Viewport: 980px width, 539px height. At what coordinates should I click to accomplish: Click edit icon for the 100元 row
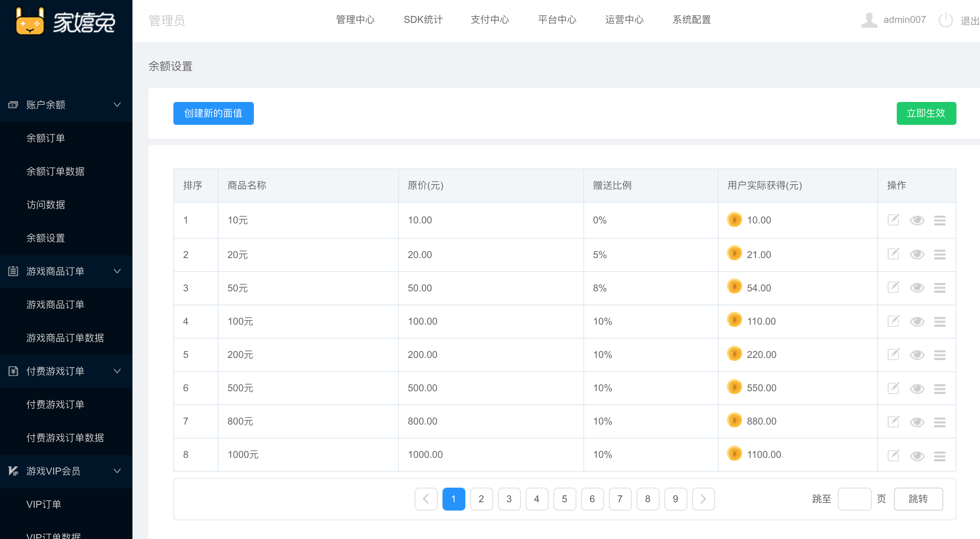point(893,321)
